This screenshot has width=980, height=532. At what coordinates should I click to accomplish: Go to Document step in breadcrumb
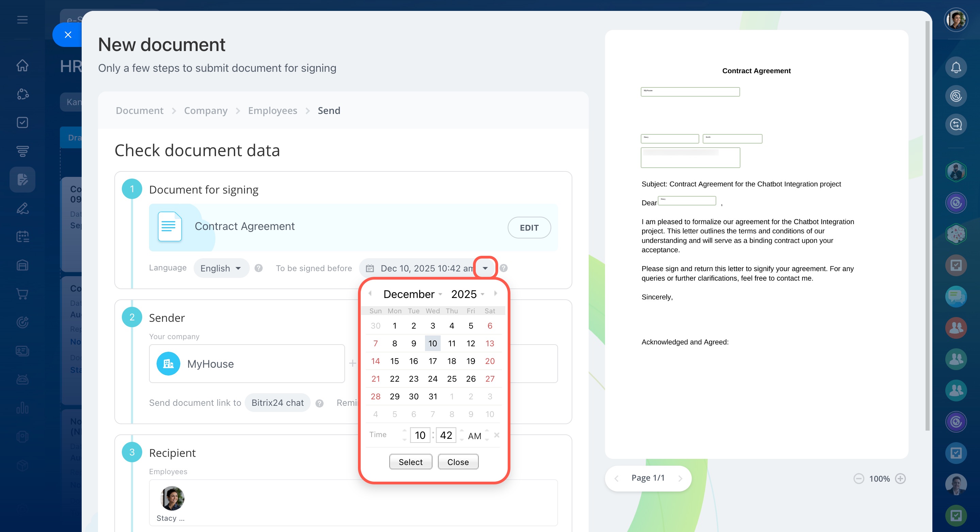tap(140, 110)
